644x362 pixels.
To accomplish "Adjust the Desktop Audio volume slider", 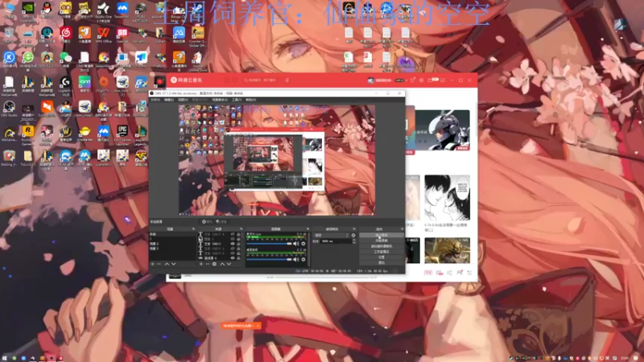I will click(x=270, y=259).
